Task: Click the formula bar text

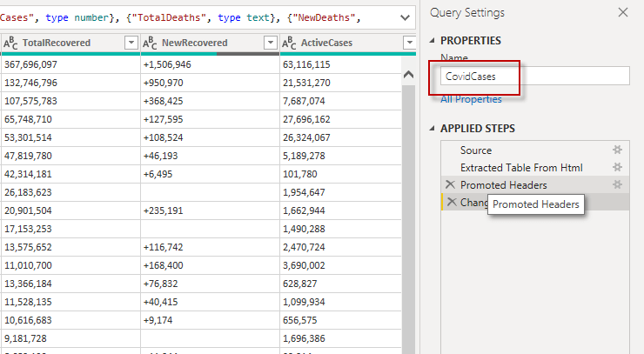Action: [180, 17]
